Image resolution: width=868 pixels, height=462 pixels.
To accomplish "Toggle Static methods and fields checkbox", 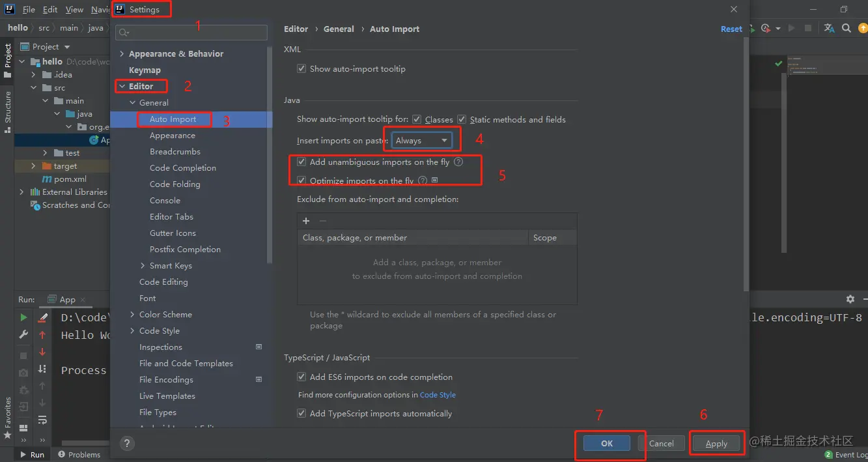I will pyautogui.click(x=462, y=119).
